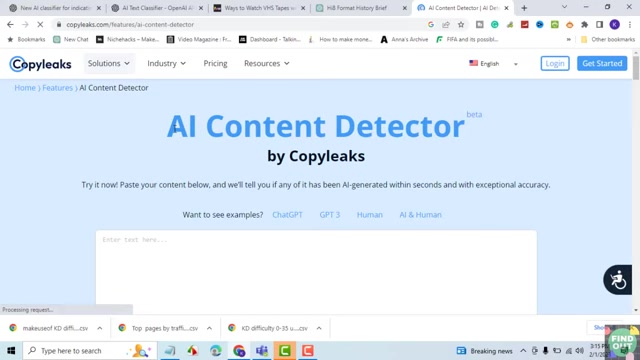Open the accessibility widget button

[618, 280]
